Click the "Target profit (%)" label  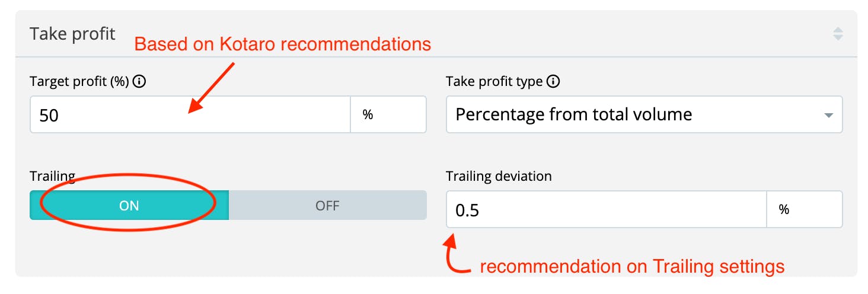79,82
